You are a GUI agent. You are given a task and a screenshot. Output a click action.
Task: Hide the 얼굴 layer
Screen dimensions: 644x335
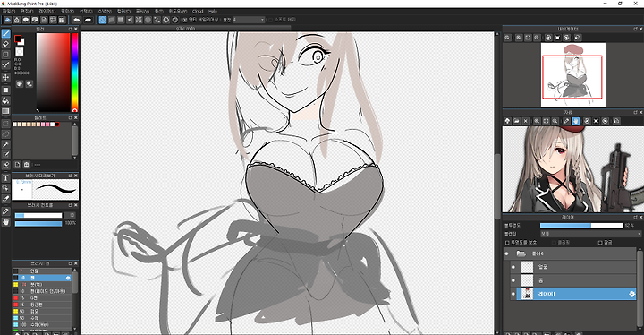click(513, 267)
